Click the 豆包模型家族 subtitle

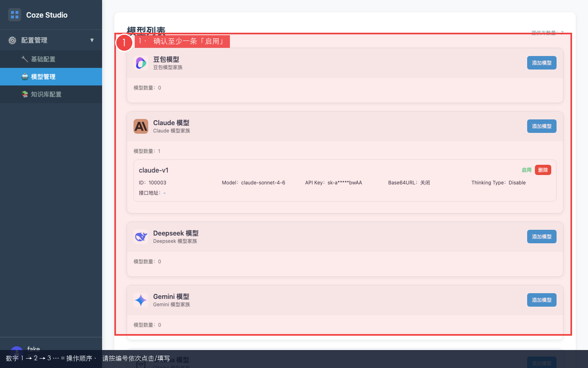[168, 67]
